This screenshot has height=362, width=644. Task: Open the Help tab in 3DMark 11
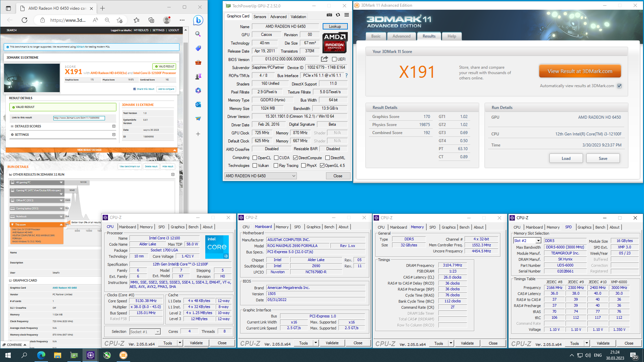[x=451, y=36]
